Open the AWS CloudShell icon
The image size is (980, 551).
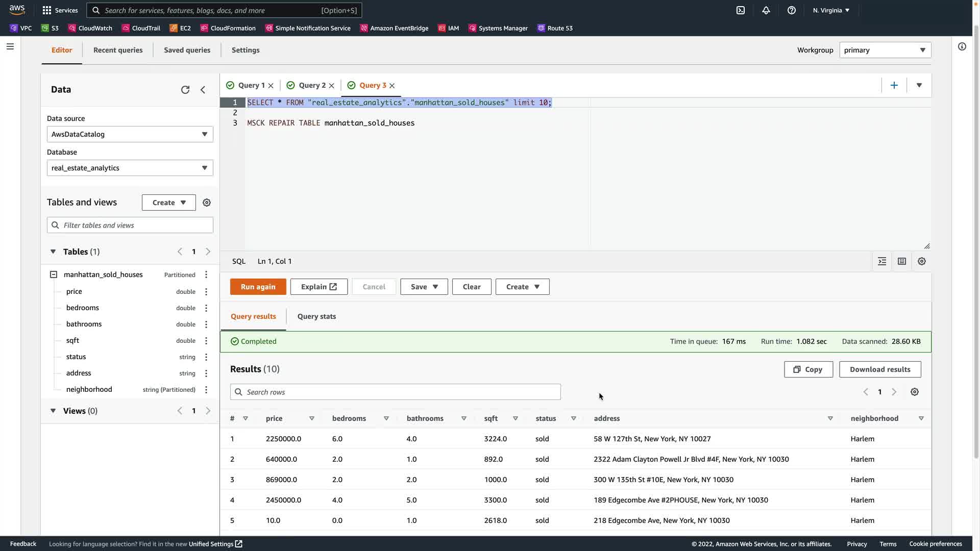point(741,10)
